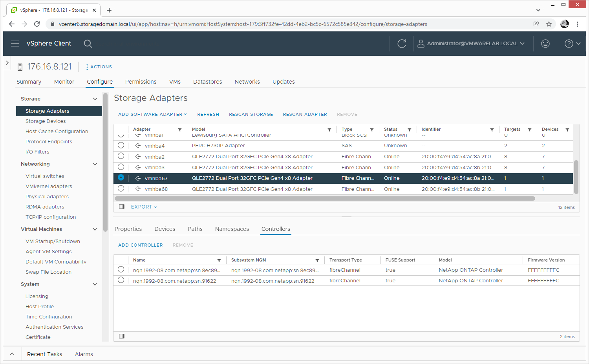Click the browser back arrow
The height and width of the screenshot is (364, 589).
click(12, 24)
